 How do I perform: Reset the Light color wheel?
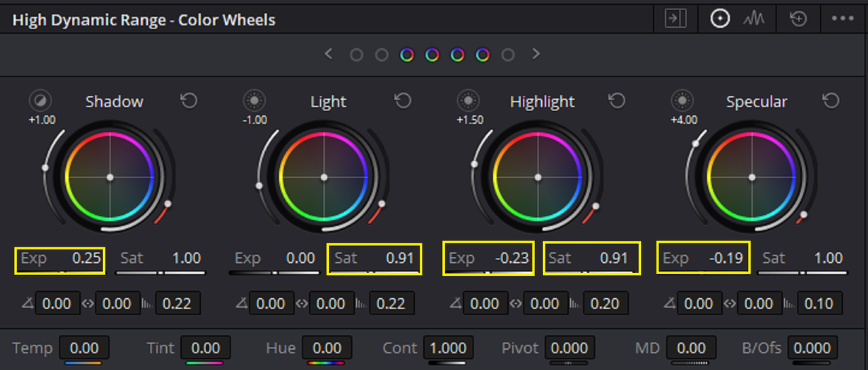(403, 101)
